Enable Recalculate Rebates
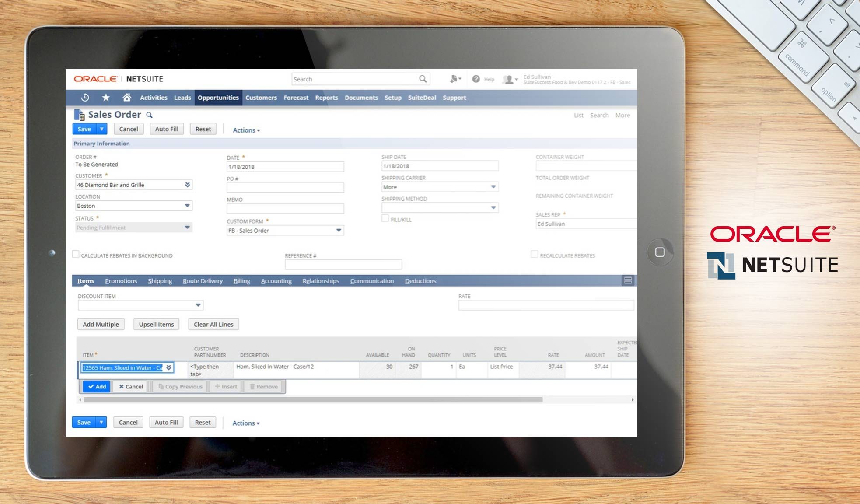This screenshot has height=504, width=860. (x=535, y=254)
